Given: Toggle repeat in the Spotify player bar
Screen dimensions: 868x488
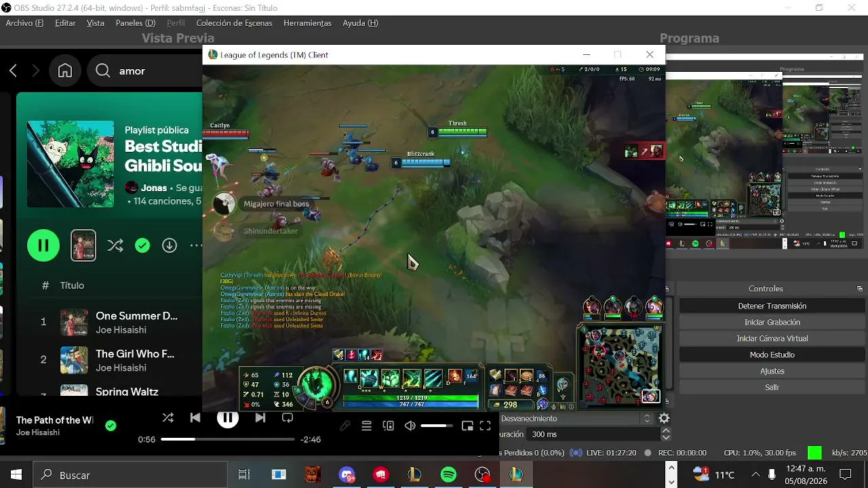Looking at the screenshot, I should (288, 418).
